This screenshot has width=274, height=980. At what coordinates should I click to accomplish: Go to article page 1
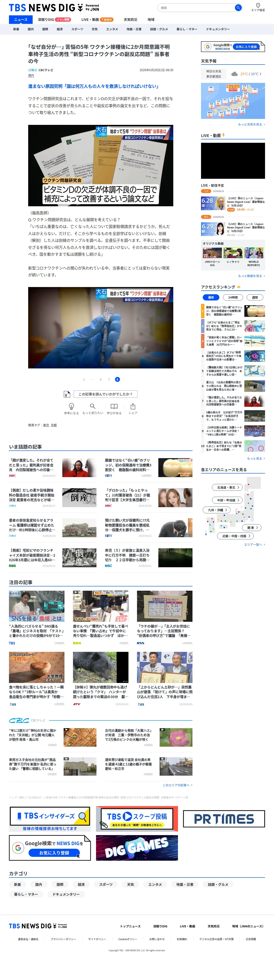point(84,379)
